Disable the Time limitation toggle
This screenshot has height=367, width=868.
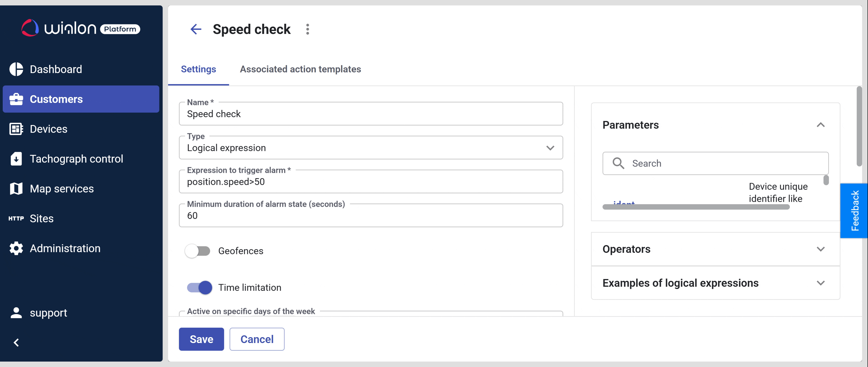(199, 287)
